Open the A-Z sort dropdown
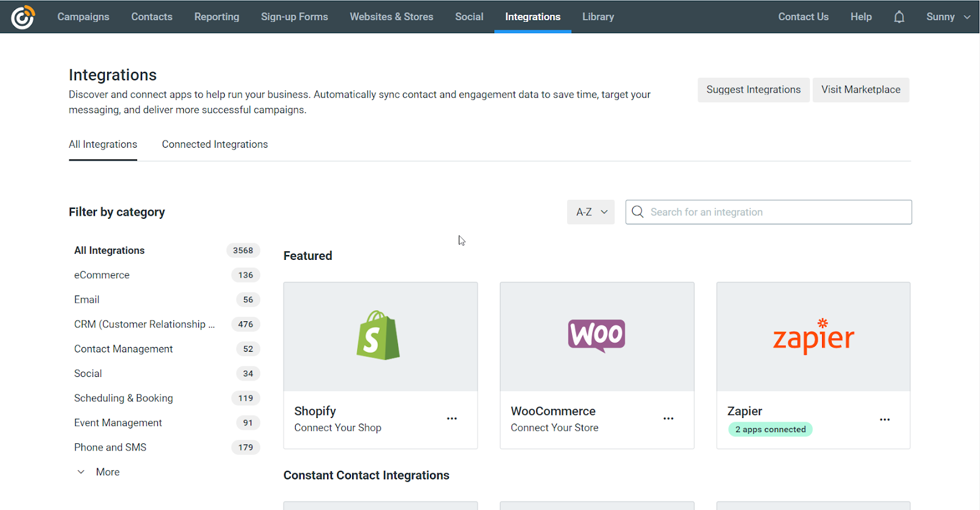Viewport: 980px width, 510px height. [x=590, y=212]
